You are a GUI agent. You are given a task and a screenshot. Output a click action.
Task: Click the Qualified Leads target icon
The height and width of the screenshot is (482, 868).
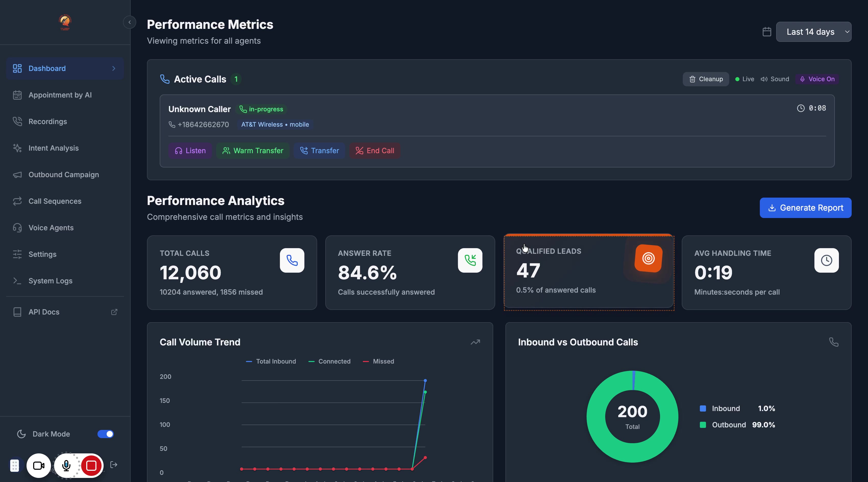coord(648,259)
